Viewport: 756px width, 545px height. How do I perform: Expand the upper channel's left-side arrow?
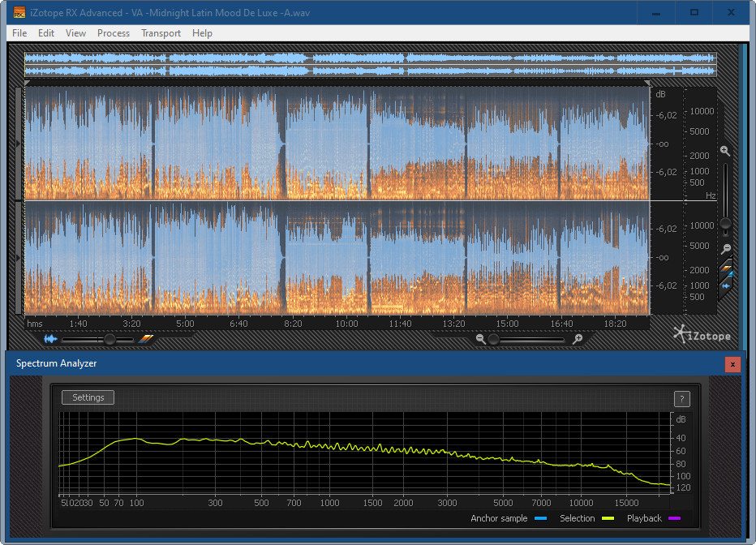click(19, 144)
